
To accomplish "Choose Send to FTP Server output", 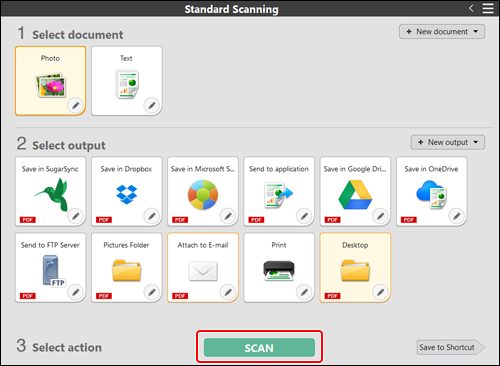I will [x=50, y=267].
